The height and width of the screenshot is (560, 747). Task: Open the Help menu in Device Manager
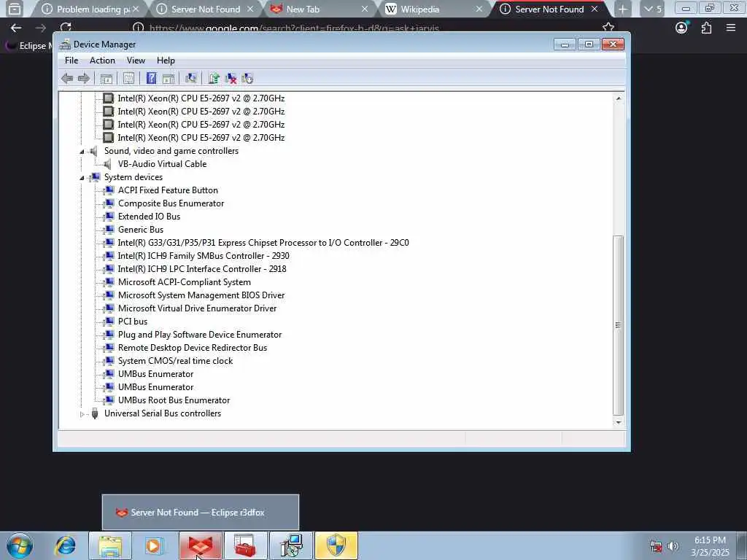[x=166, y=61]
